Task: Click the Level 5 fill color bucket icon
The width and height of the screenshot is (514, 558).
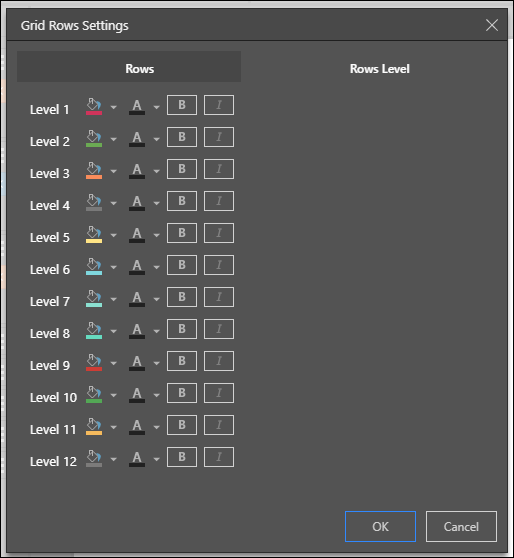Action: [94, 235]
